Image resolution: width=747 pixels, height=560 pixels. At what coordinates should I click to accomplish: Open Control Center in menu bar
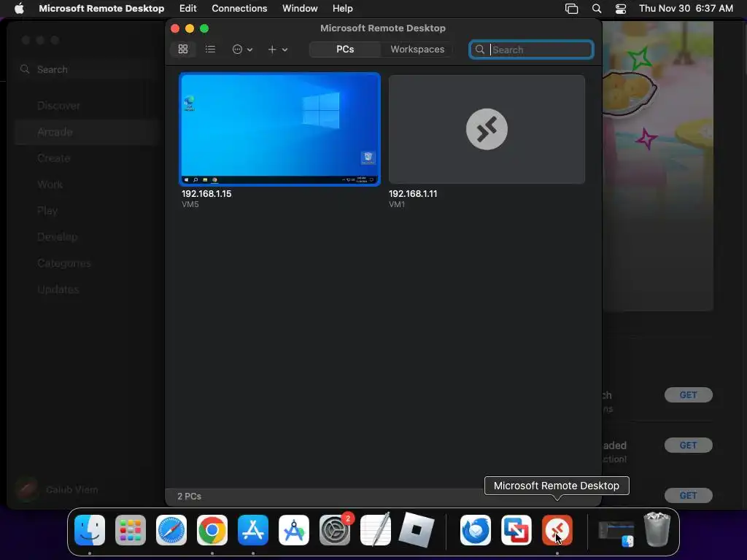click(x=621, y=9)
